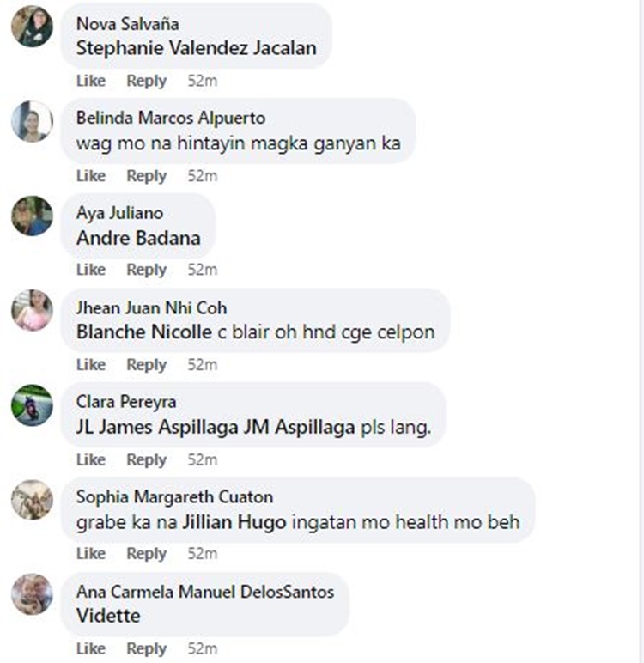Open Ana Carmela Manuel DelosSantos avatar

tap(32, 594)
